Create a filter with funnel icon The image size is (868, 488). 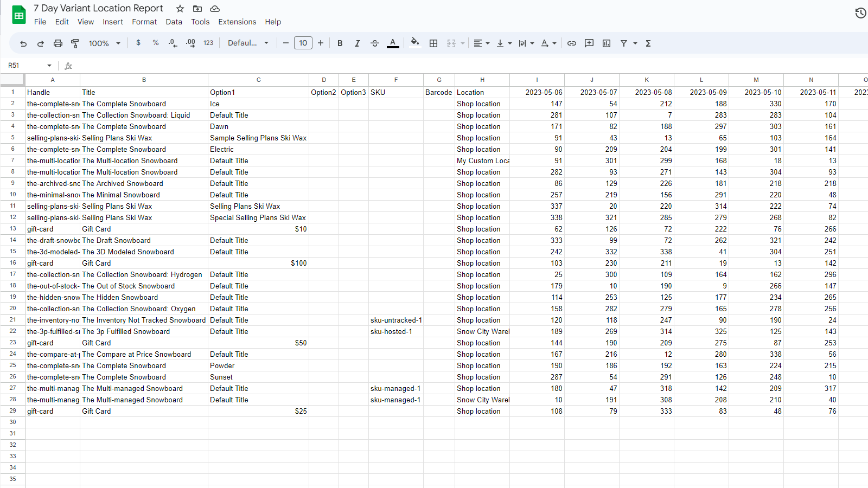(x=624, y=43)
